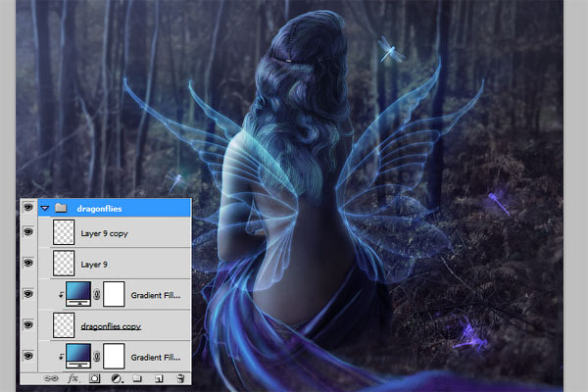Create new fill or adjustment layer

click(117, 378)
